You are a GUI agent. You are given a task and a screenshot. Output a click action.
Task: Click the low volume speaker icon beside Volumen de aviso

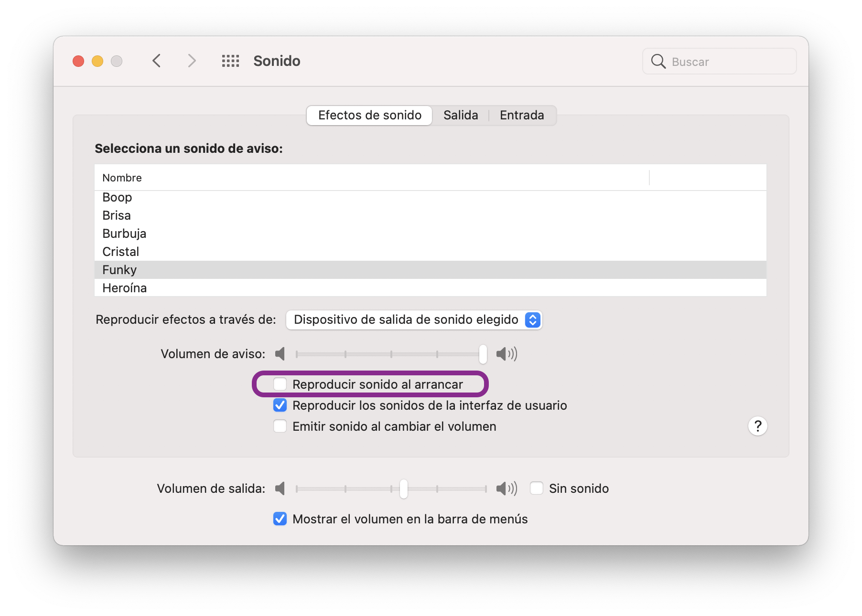(280, 354)
